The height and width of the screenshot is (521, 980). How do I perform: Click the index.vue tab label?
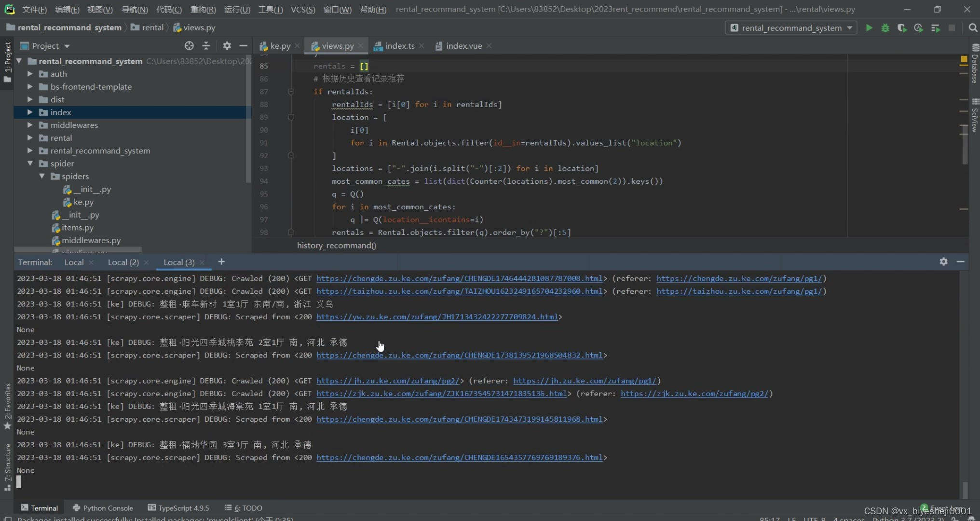pos(463,45)
